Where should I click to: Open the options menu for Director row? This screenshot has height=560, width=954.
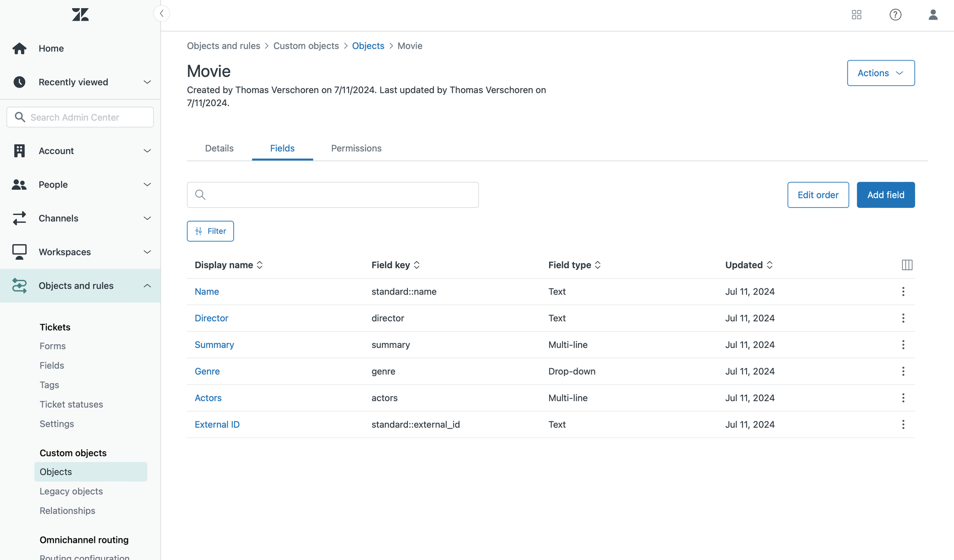coord(903,318)
